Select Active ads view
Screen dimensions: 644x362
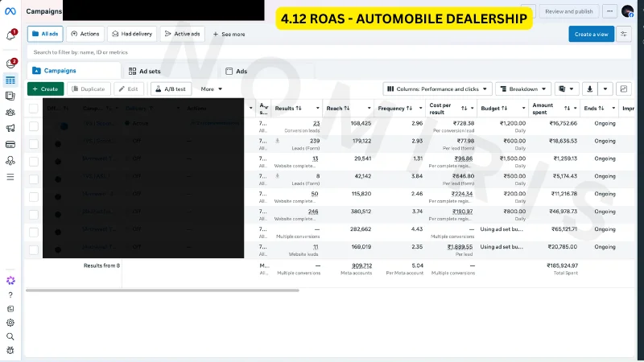[183, 34]
